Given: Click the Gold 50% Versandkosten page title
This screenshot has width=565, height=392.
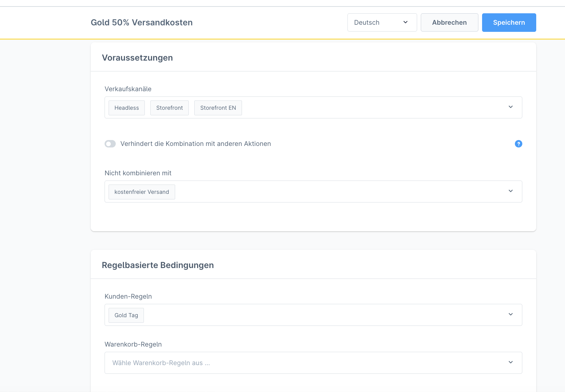Looking at the screenshot, I should tap(142, 23).
